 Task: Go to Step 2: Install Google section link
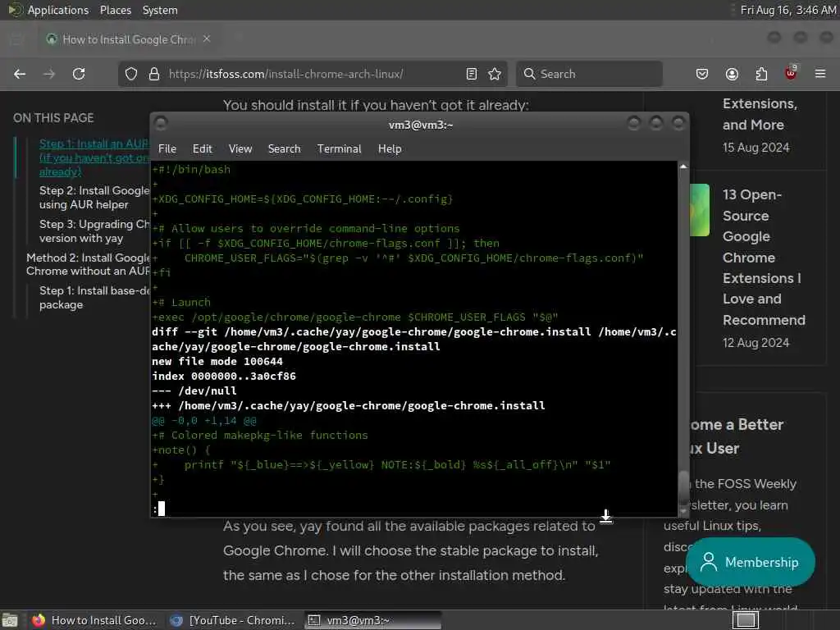94,198
